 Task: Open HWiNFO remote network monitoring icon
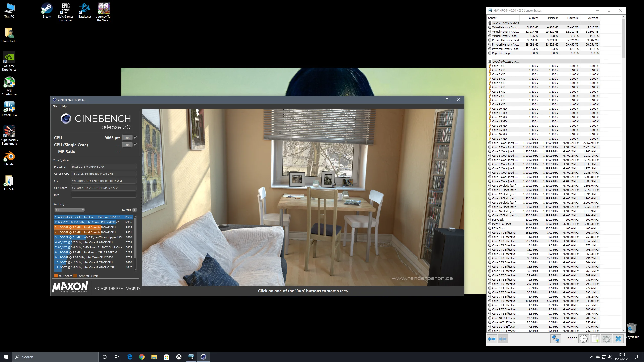click(x=555, y=339)
